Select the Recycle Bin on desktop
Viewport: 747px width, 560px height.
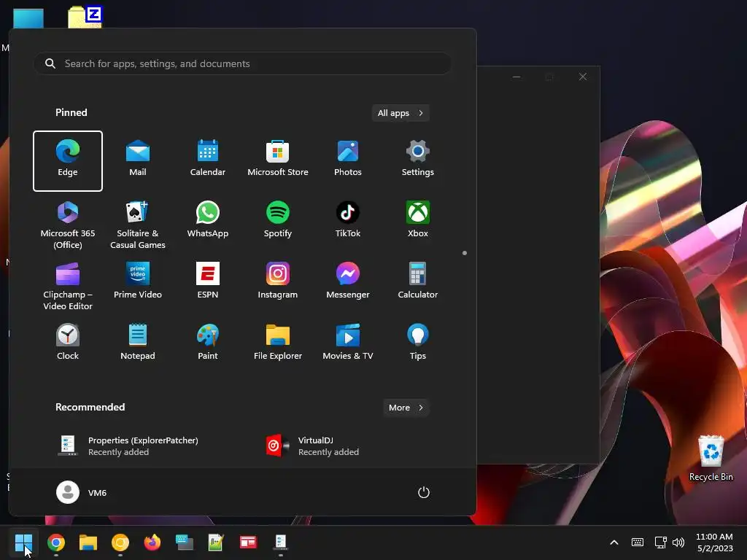point(711,458)
